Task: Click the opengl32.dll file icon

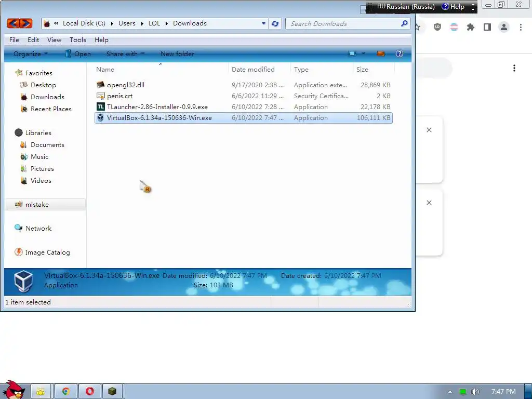Action: tap(100, 85)
